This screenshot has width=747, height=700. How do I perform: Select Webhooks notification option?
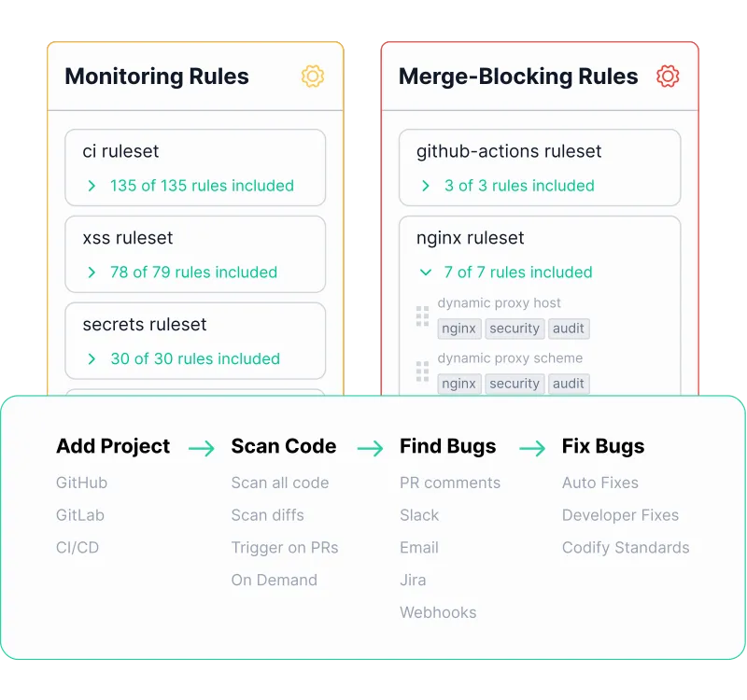(438, 612)
